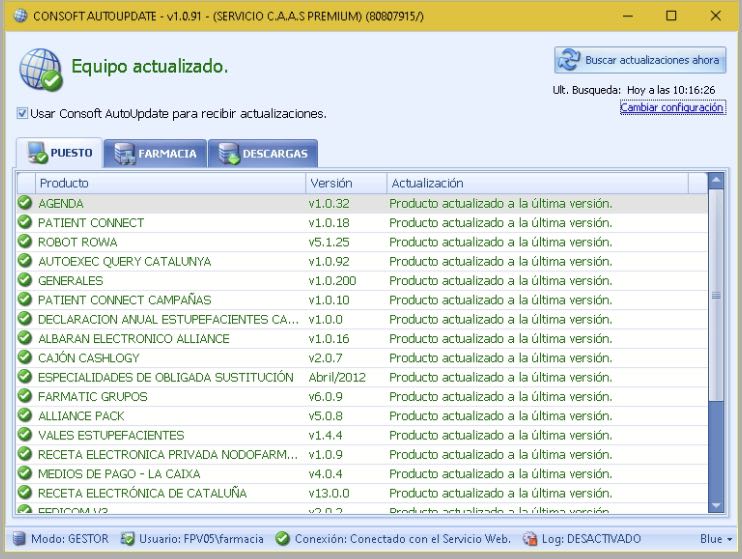Click version v13.0.0 cell
This screenshot has width=742, height=559.
click(x=329, y=493)
